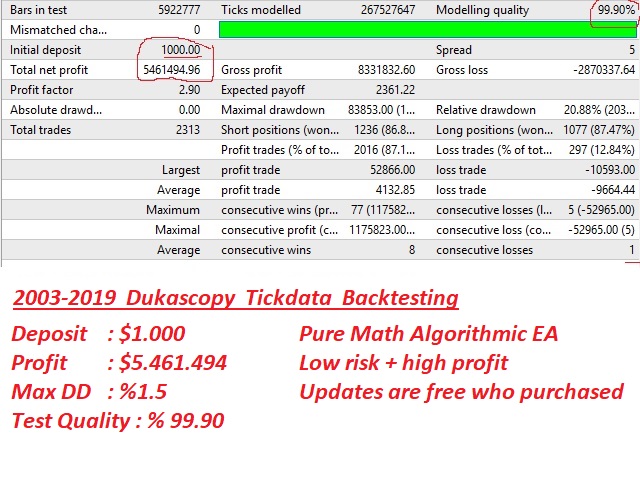The image size is (640, 480).
Task: Click the Max DD : %1.5 caption
Action: (89, 392)
